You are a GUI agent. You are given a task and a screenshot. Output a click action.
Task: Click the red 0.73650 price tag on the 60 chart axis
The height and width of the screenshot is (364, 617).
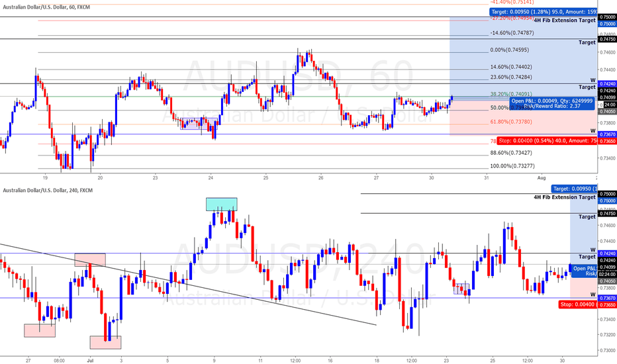coord(607,141)
